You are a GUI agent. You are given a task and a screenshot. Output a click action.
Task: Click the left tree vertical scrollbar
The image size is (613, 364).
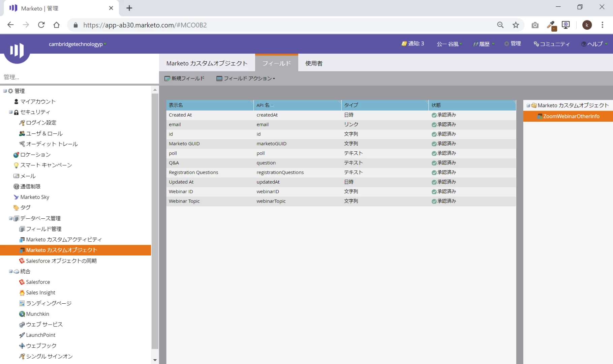click(155, 221)
